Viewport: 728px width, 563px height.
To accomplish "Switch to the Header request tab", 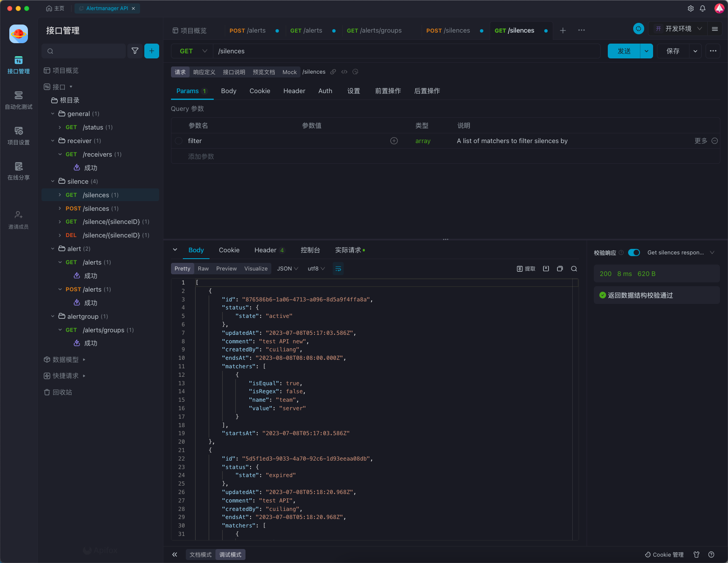I will pyautogui.click(x=294, y=91).
